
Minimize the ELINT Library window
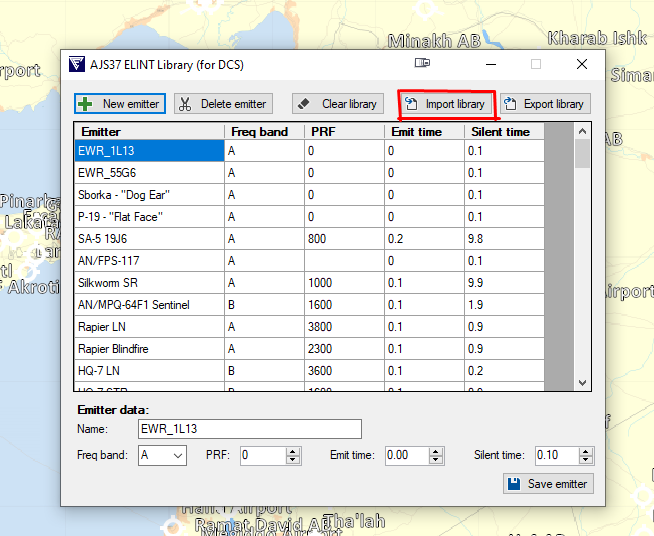point(491,64)
